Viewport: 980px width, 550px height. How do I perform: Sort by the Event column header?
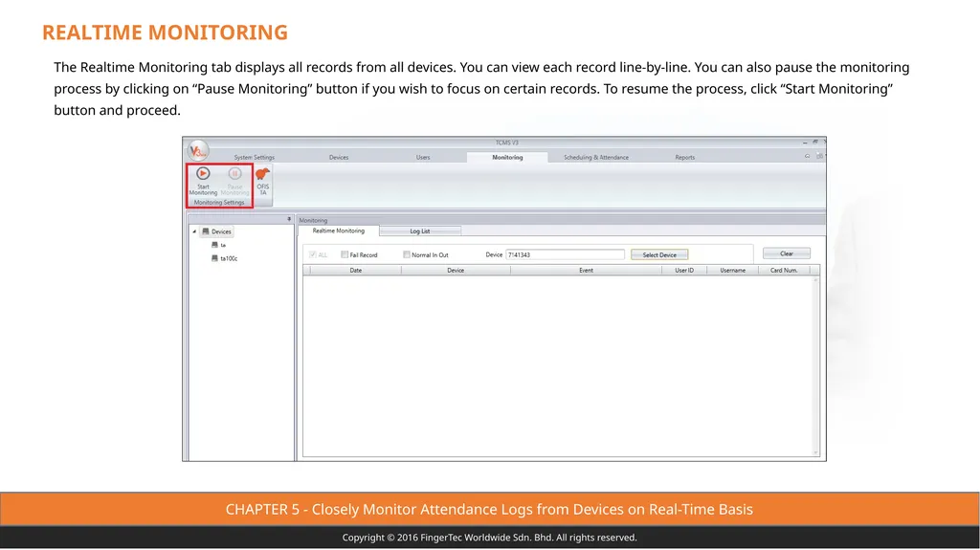586,270
